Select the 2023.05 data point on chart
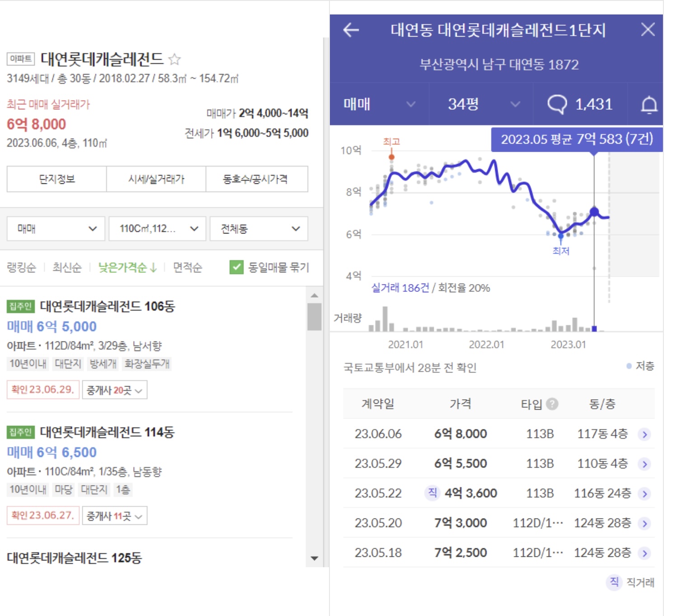This screenshot has width=686, height=616. tap(594, 211)
